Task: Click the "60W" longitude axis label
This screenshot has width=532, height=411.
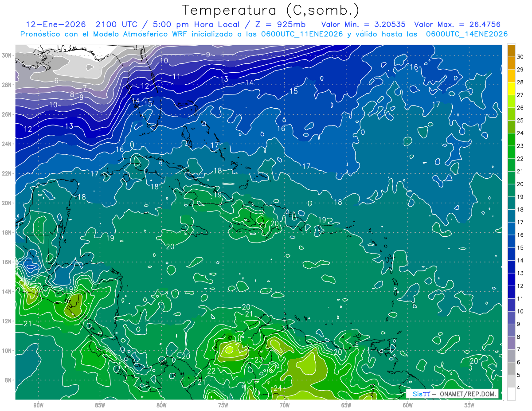Action: tap(408, 405)
